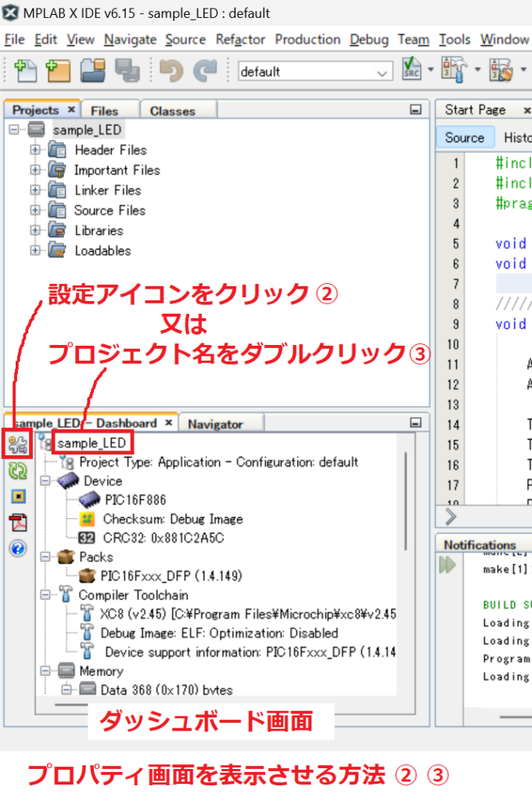The height and width of the screenshot is (801, 532).
Task: Open the Team menu
Action: tap(413, 39)
